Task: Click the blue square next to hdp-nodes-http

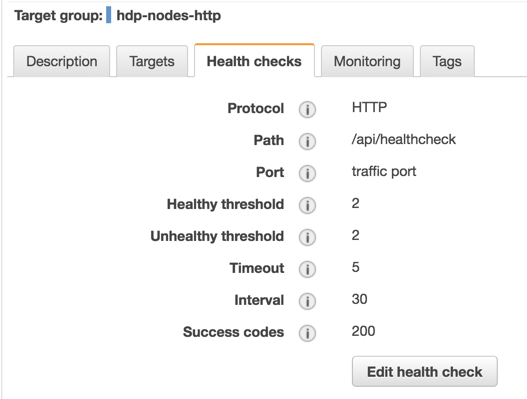Action: coord(109,15)
